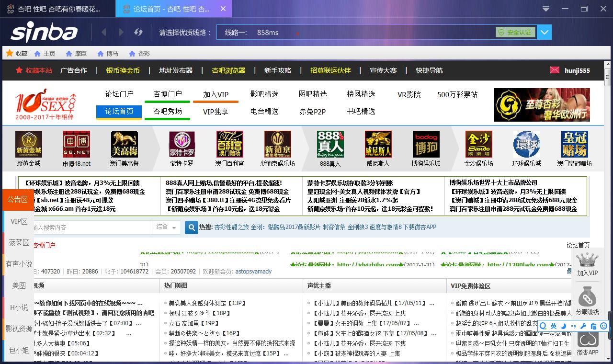
Task: Select 有声小说 in the side menu
Action: point(19,264)
